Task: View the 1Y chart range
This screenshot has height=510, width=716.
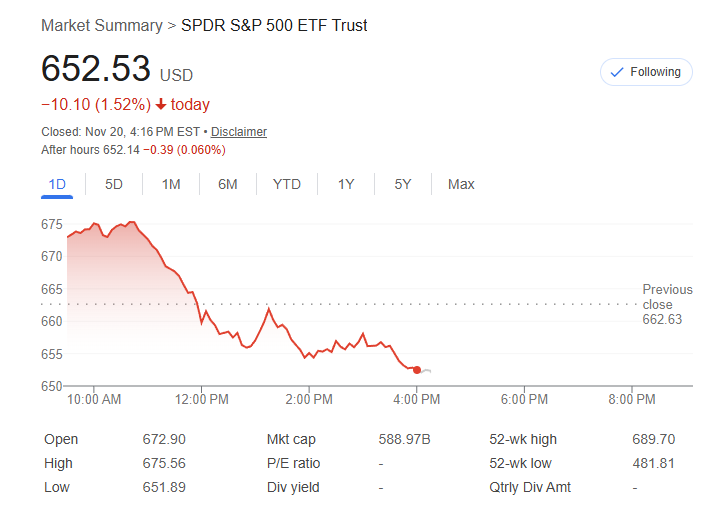Action: [346, 184]
